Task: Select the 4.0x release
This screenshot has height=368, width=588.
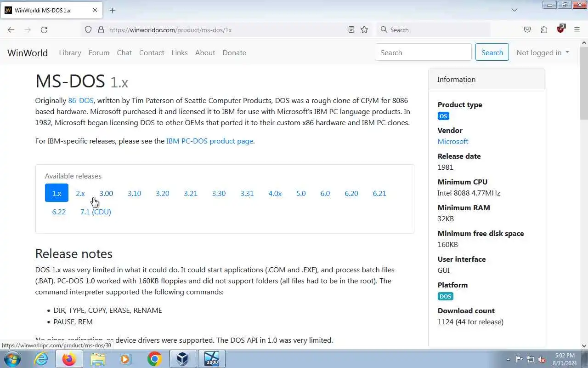Action: coord(275,193)
